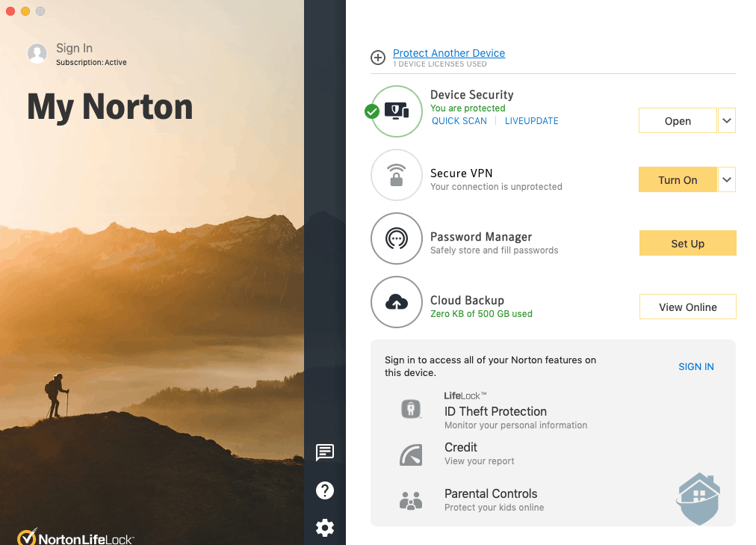Click the ID Theft Protection lock icon
Screen dimensions: 756x545
411,409
